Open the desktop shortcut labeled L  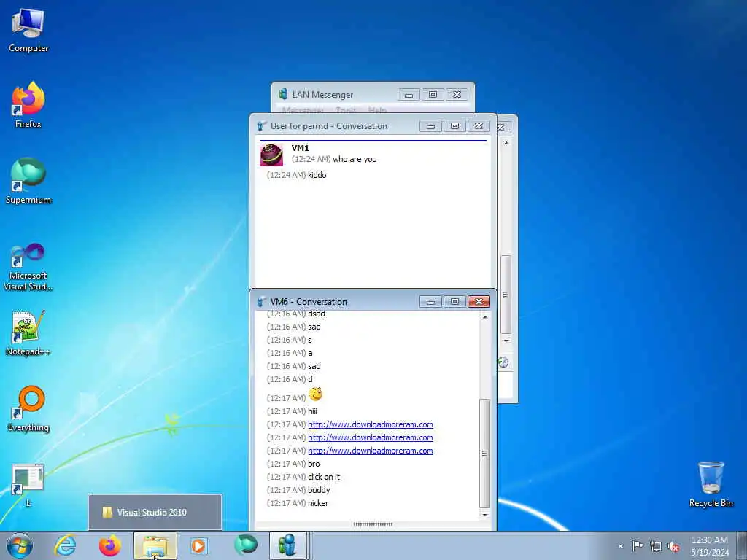[x=28, y=485]
